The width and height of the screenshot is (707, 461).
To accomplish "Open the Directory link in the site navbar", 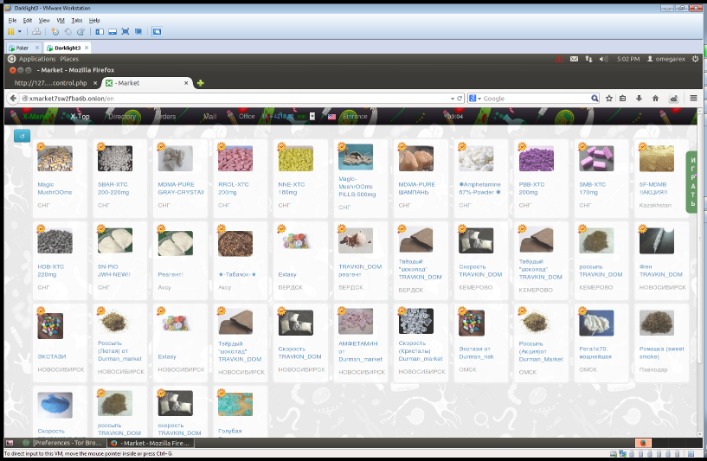I will [122, 116].
